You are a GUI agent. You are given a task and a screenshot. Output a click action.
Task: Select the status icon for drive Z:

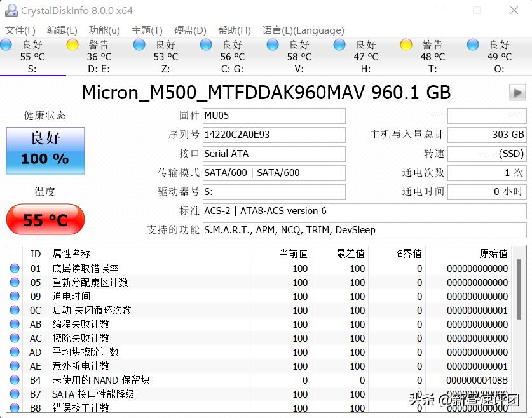click(x=139, y=44)
